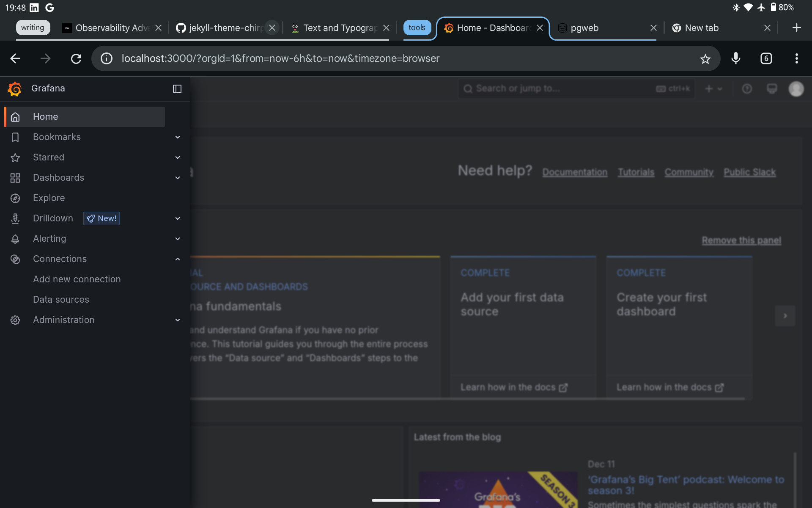This screenshot has height=508, width=812.
Task: Collapse the Connections section
Action: [x=177, y=259]
